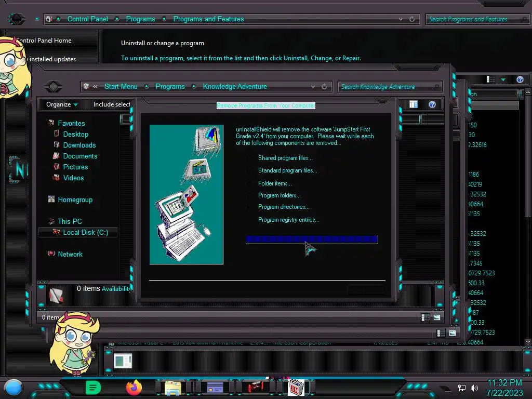Show hidden system tray icons
This screenshot has width=532, height=399.
[445, 389]
